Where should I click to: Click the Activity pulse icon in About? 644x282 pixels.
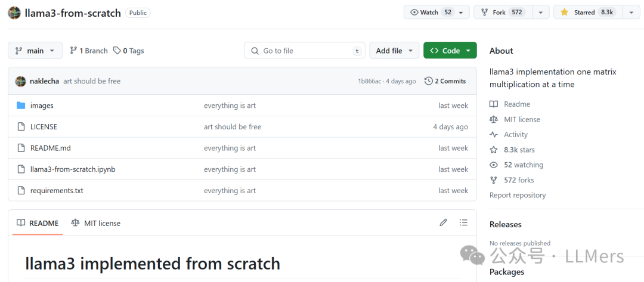point(494,135)
